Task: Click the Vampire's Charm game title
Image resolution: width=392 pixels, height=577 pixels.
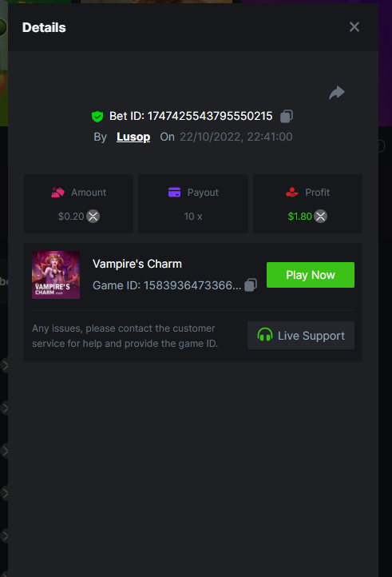Action: point(137,264)
